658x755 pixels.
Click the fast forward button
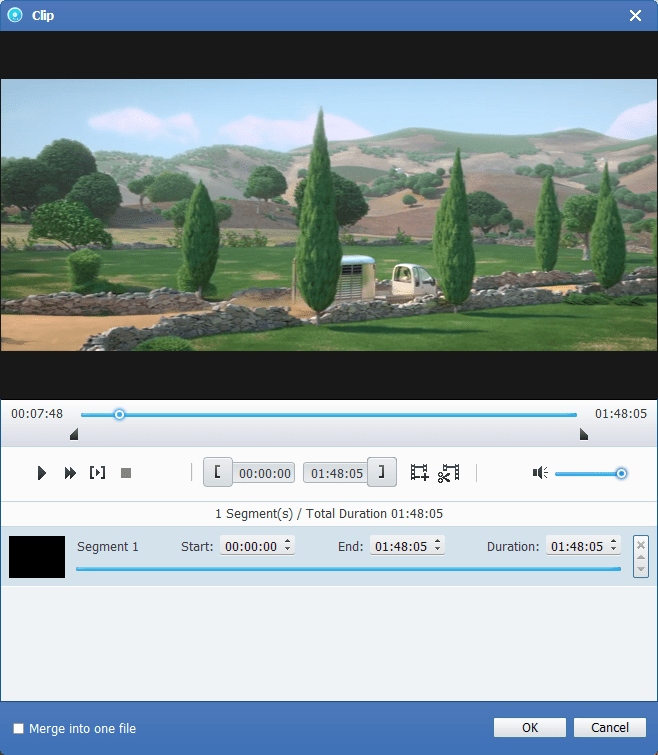click(70, 473)
